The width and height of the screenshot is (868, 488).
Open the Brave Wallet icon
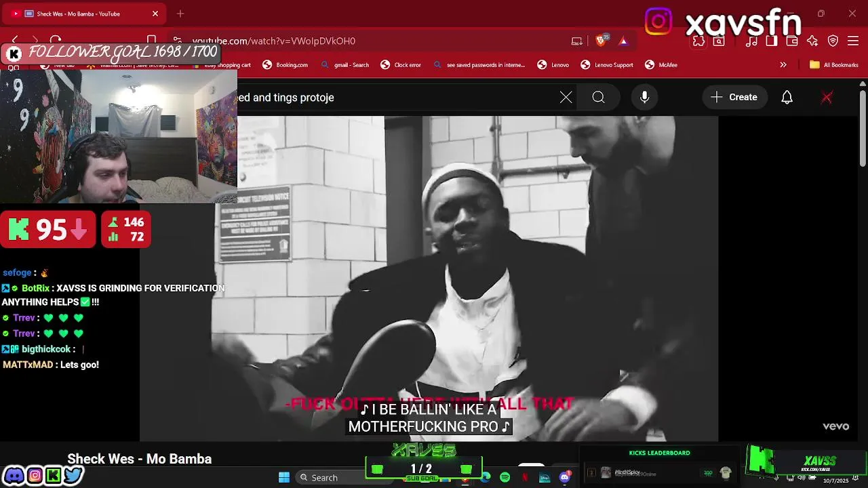(x=792, y=41)
